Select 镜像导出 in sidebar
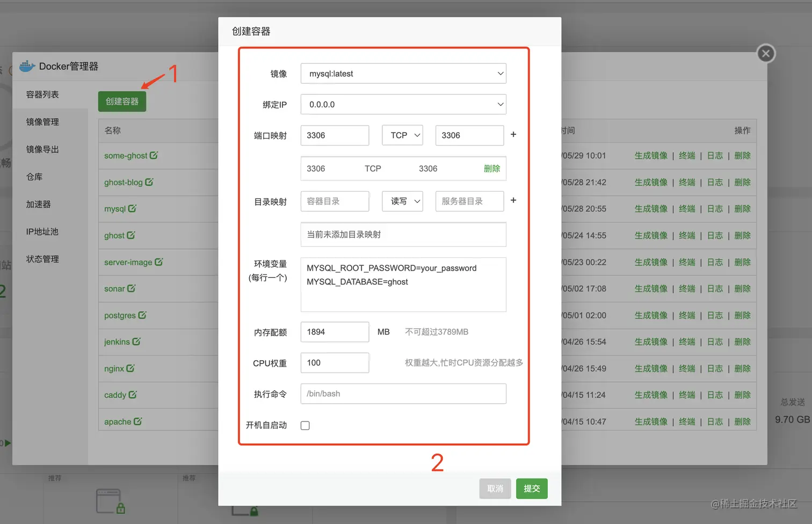The width and height of the screenshot is (812, 524). (x=42, y=149)
